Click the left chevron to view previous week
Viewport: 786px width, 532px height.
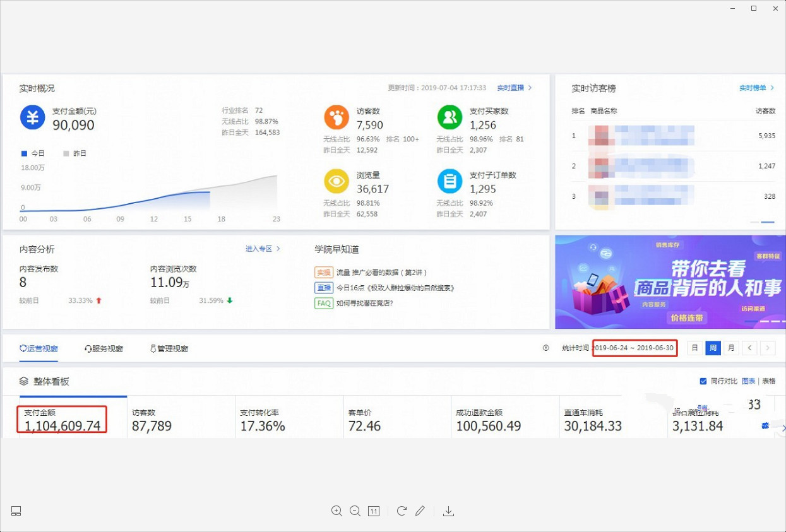coord(750,348)
